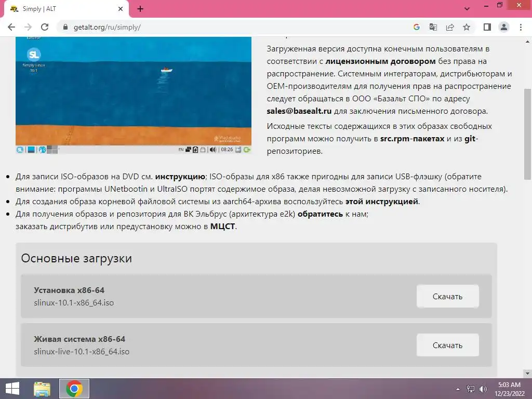Screen dimensions: 532x399
Task: Click the scrollbar up arrow
Action: click(527, 42)
